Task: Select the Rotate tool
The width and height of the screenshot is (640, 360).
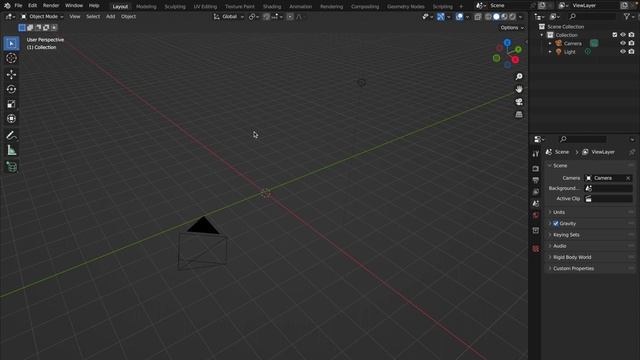Action: (11, 89)
